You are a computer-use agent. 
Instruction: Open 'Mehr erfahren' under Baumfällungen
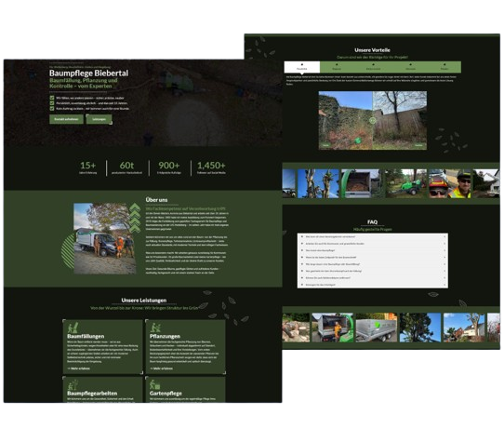79,368
